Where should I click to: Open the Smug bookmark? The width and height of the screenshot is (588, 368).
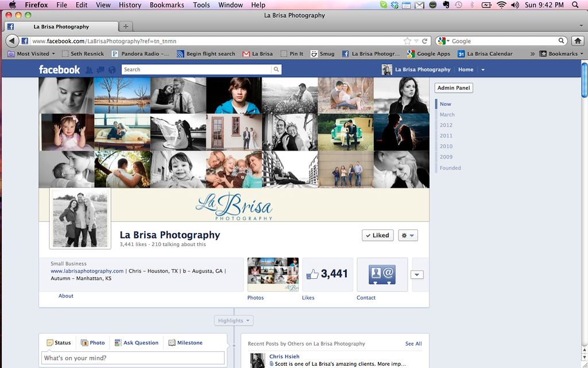click(323, 53)
